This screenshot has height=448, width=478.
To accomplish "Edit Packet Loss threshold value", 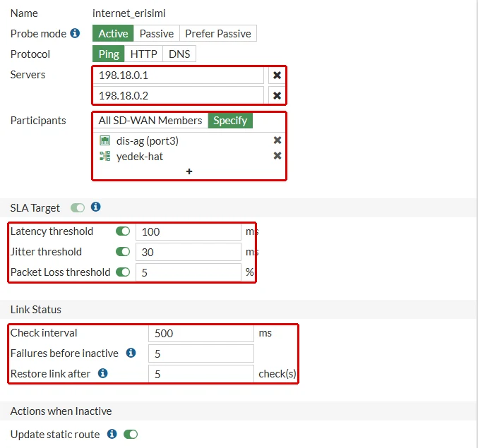I will (189, 272).
